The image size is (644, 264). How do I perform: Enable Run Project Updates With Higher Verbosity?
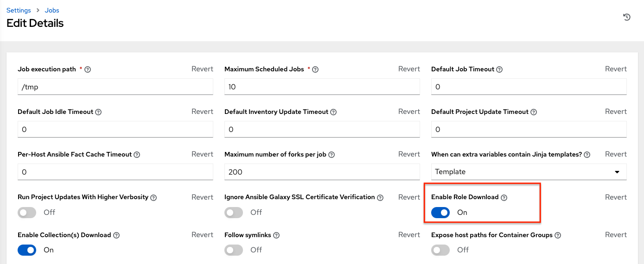(x=27, y=212)
